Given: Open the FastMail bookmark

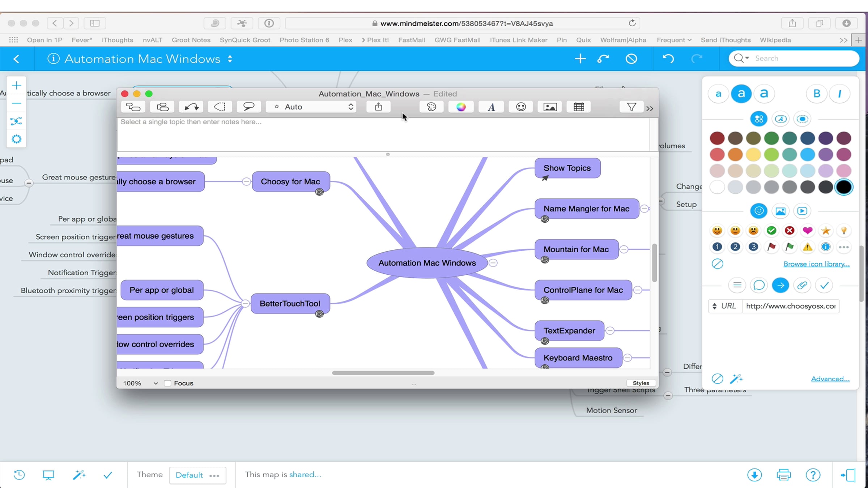Looking at the screenshot, I should [412, 40].
